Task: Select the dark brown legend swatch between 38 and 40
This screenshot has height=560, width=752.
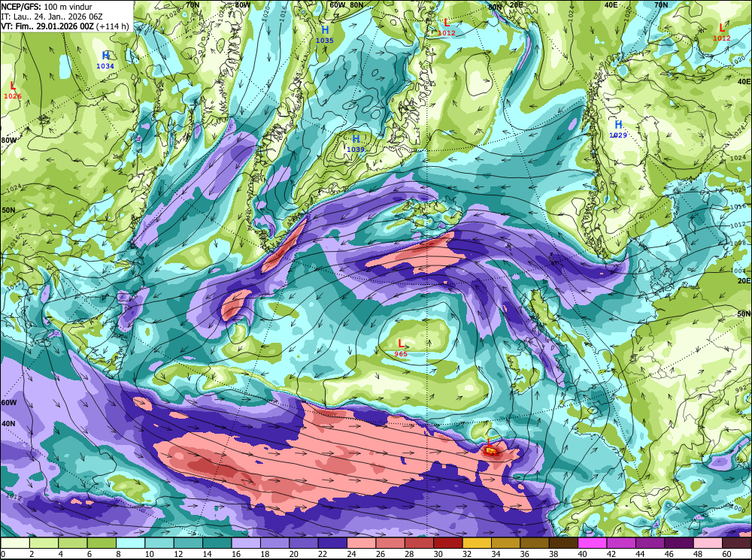Action: [563, 543]
